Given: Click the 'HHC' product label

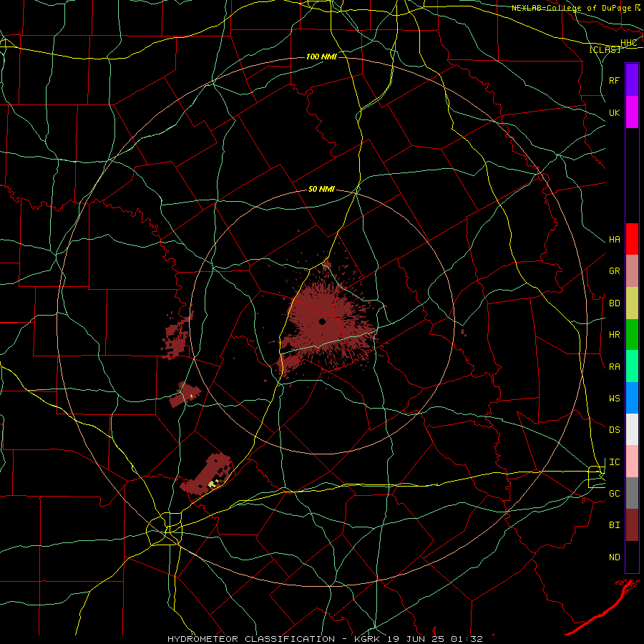Looking at the screenshot, I should pos(629,43).
